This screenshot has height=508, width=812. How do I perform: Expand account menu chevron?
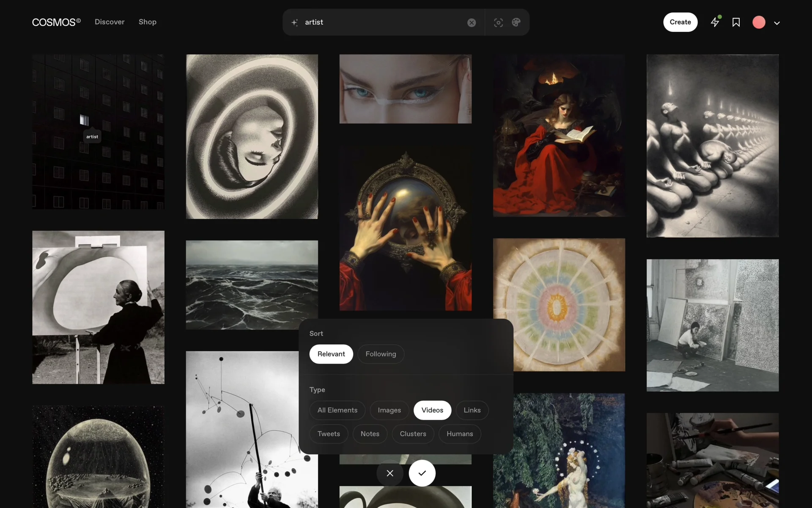point(777,23)
